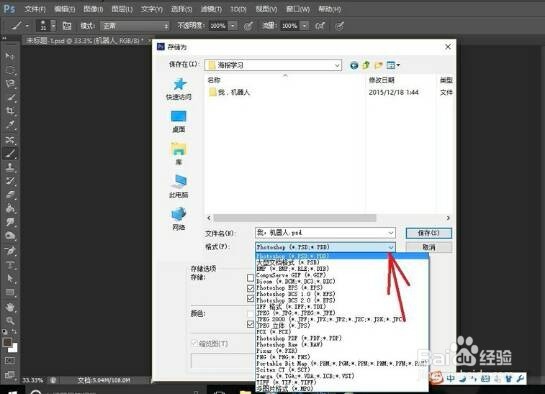This screenshot has width=545, height=394.
Task: Collapse the 格式 format dropdown arrow
Action: pyautogui.click(x=391, y=247)
